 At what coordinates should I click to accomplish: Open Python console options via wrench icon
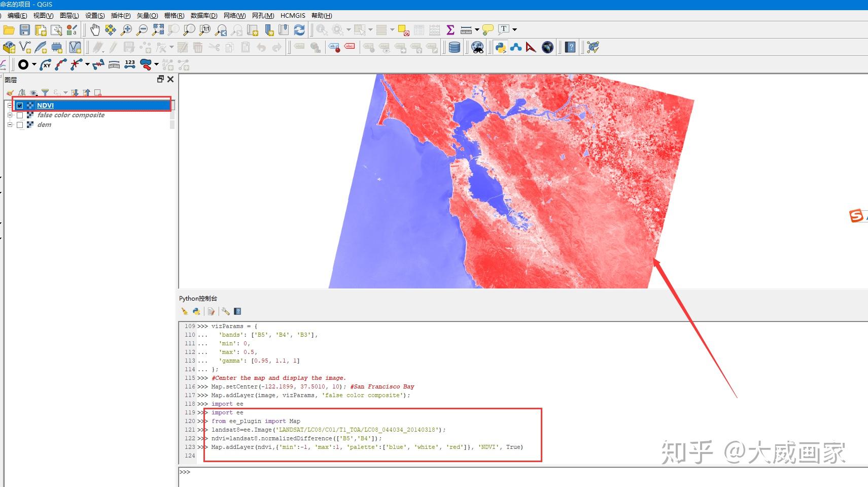click(226, 311)
